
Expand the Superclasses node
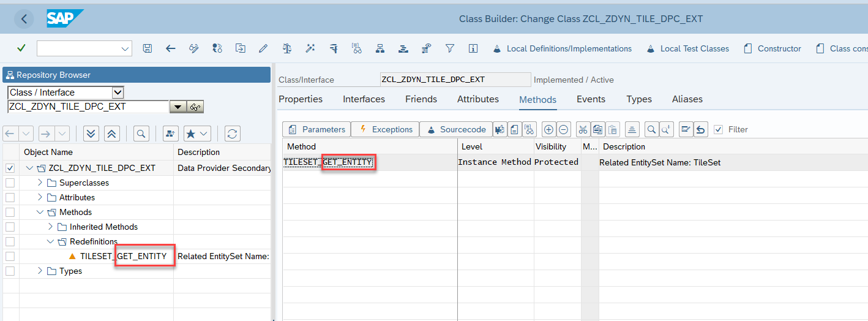click(40, 183)
